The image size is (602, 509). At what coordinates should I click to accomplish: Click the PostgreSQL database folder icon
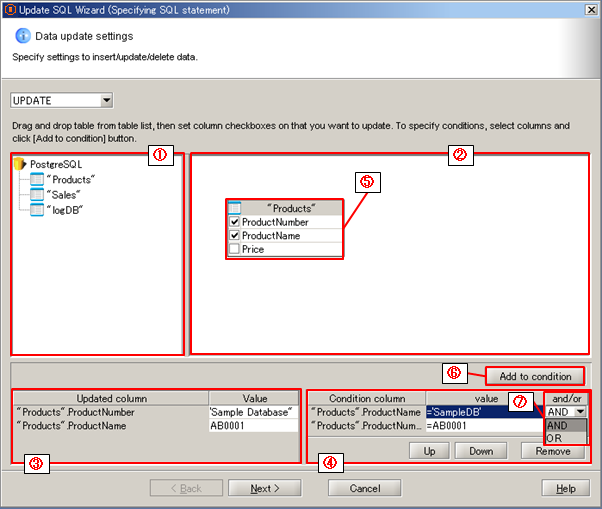coord(20,164)
